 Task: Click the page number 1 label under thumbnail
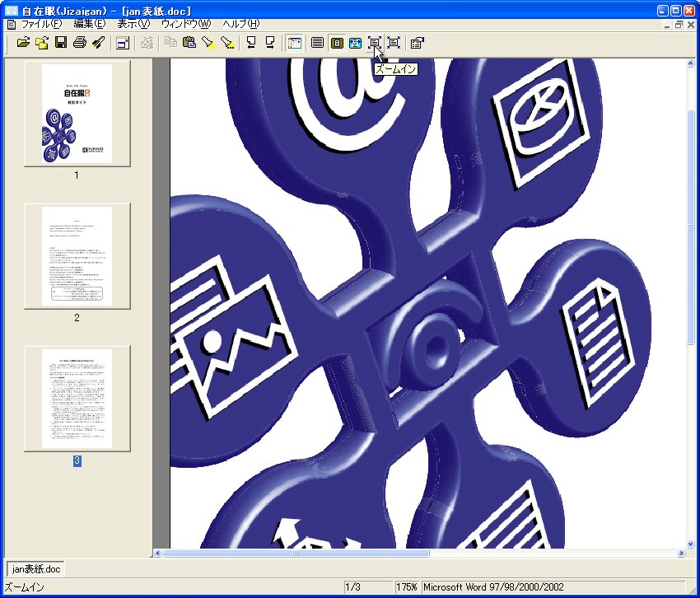[x=77, y=175]
